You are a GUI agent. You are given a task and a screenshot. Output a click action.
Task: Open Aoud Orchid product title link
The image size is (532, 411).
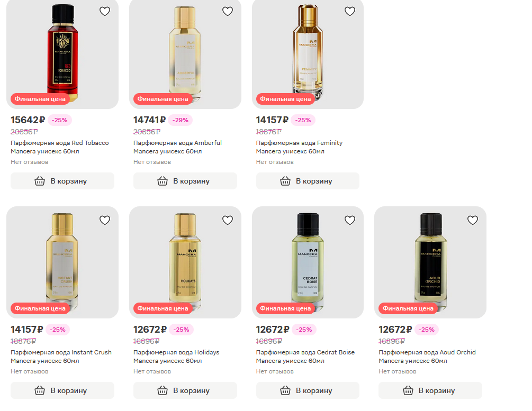[427, 357]
